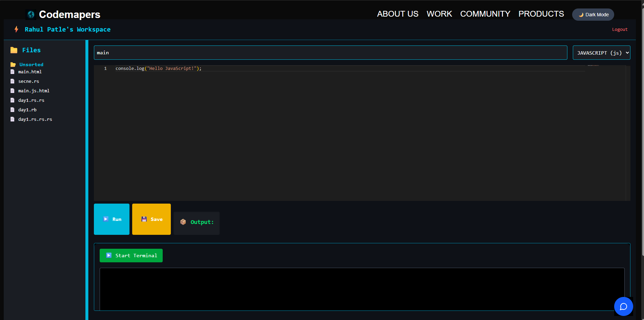Screen dimensions: 644x320
Task: Collapse the Unsorted folder
Action: 31,64
